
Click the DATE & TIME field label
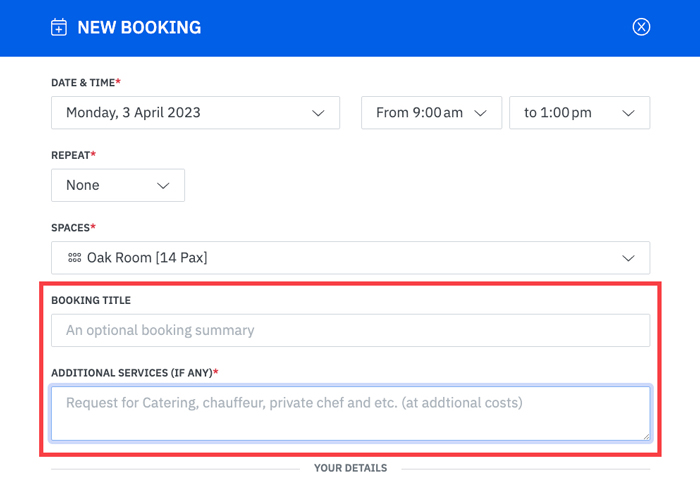pos(85,82)
